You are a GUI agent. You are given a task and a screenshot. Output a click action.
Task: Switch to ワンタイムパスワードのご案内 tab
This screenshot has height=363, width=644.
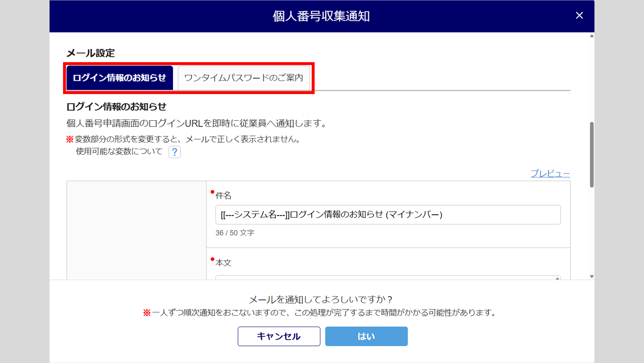(244, 78)
